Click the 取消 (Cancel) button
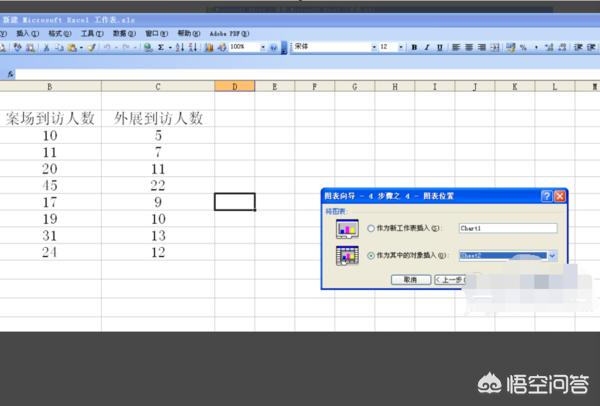The image size is (600, 406). tap(409, 280)
